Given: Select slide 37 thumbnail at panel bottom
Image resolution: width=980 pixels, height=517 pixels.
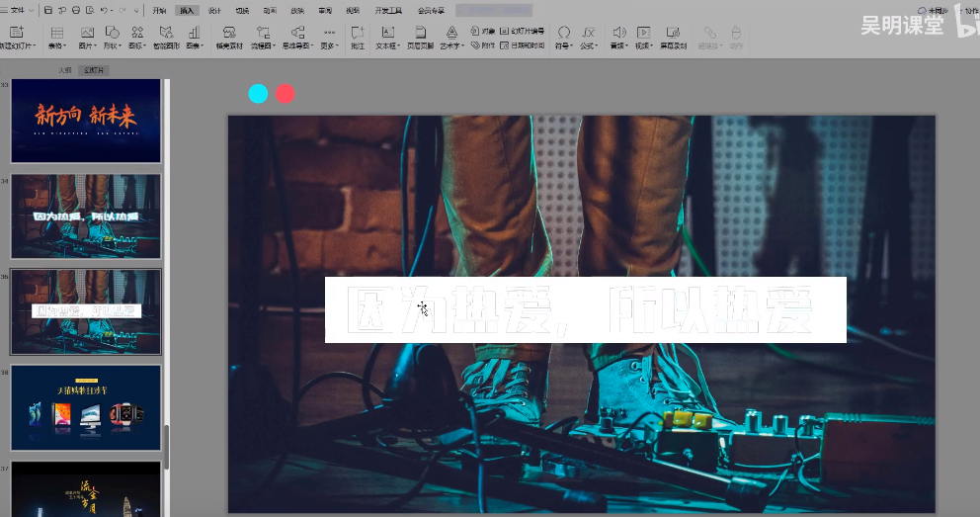Looking at the screenshot, I should tap(86, 489).
